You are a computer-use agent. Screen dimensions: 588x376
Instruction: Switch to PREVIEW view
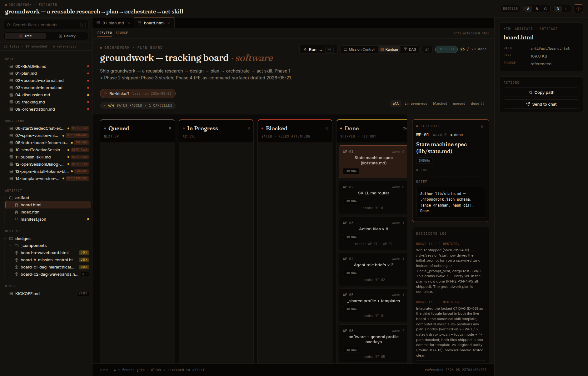tap(105, 33)
